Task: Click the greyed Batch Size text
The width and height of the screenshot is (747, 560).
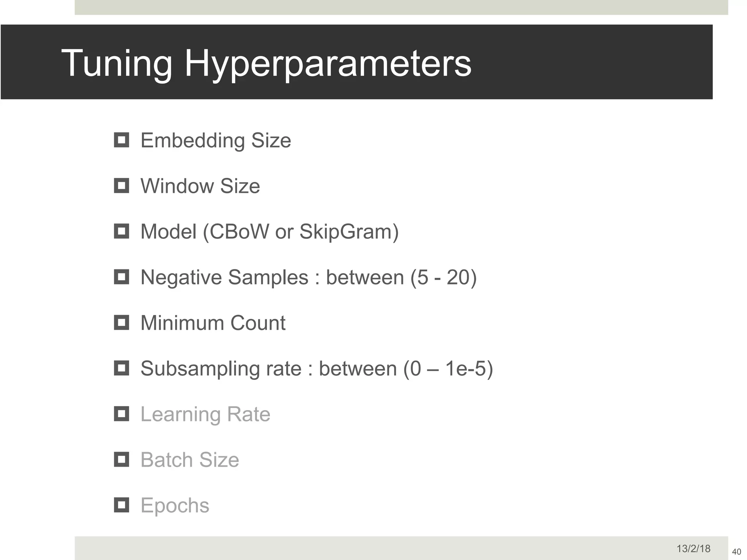Action: tap(190, 460)
